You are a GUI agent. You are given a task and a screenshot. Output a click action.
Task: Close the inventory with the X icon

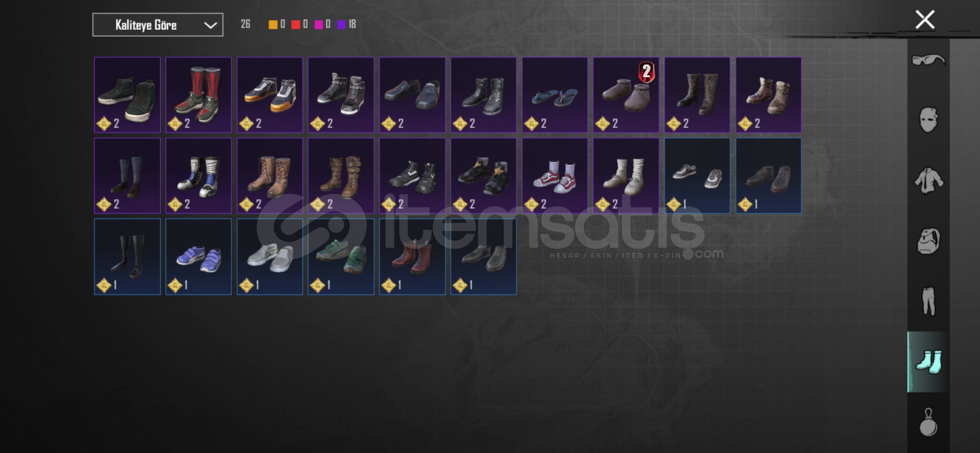pos(925,20)
